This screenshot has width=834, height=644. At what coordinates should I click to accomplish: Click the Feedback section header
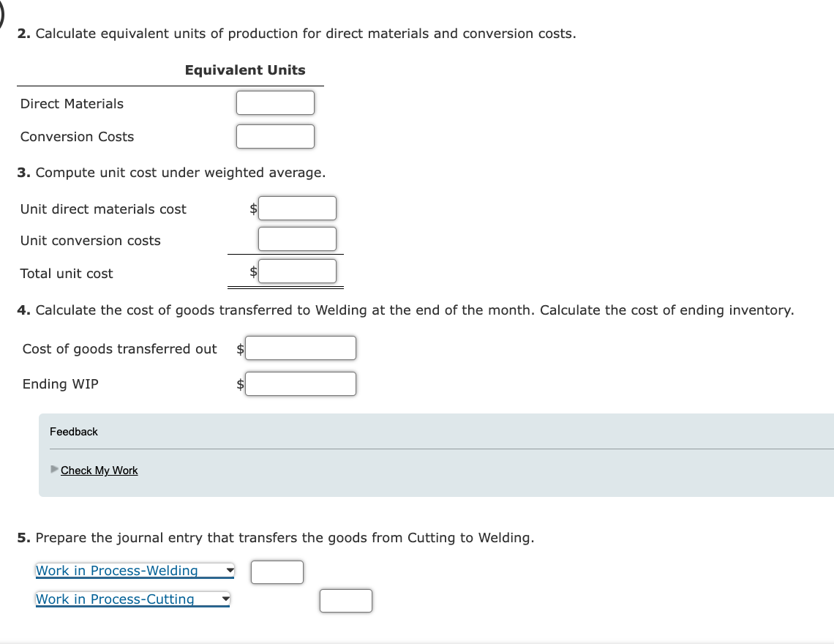74,431
